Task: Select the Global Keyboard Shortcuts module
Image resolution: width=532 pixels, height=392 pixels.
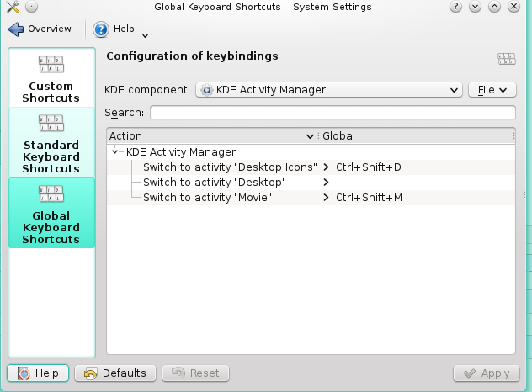Action: (51, 213)
